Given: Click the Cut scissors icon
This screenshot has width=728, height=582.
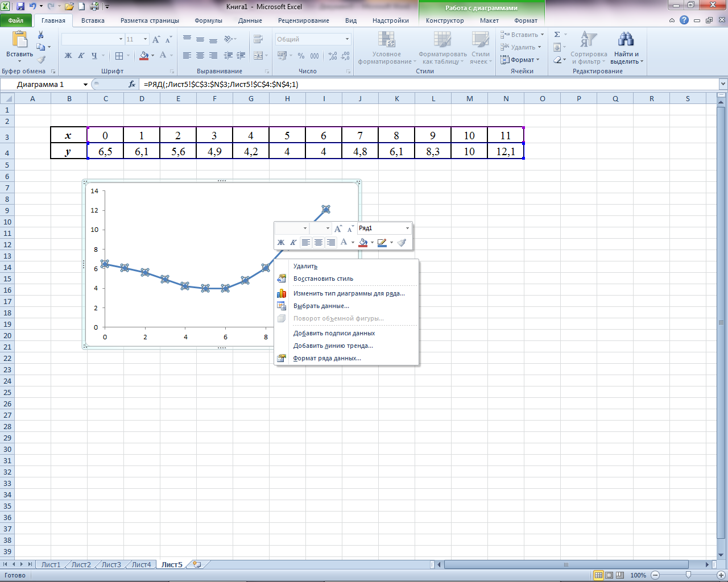Looking at the screenshot, I should tap(41, 35).
